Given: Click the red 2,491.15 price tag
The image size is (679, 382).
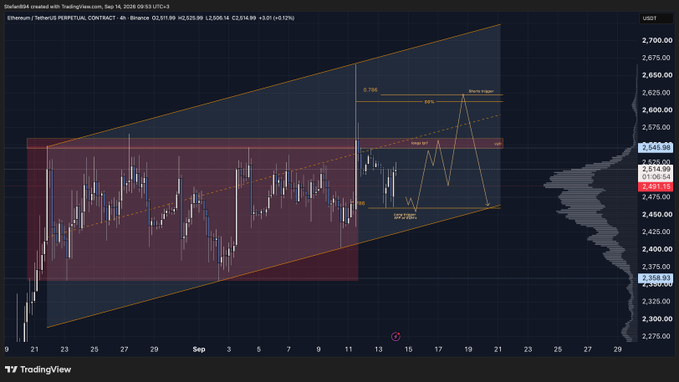Looking at the screenshot, I should pos(656,187).
